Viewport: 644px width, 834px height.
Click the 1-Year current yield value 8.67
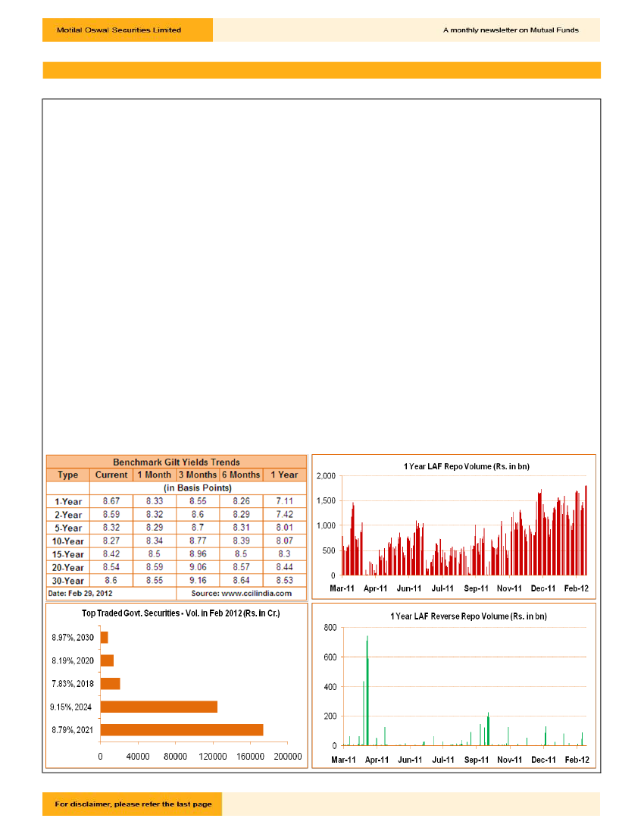(111, 501)
